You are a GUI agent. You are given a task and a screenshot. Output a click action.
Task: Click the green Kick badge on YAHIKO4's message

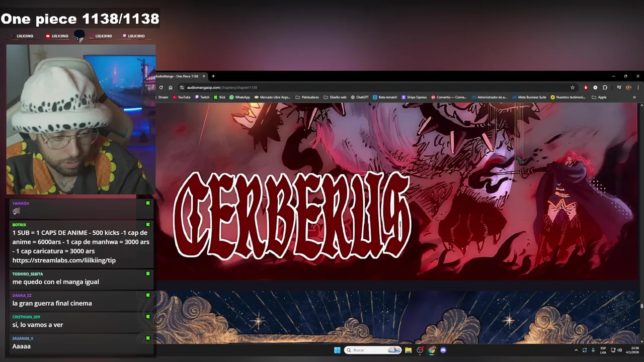148,203
